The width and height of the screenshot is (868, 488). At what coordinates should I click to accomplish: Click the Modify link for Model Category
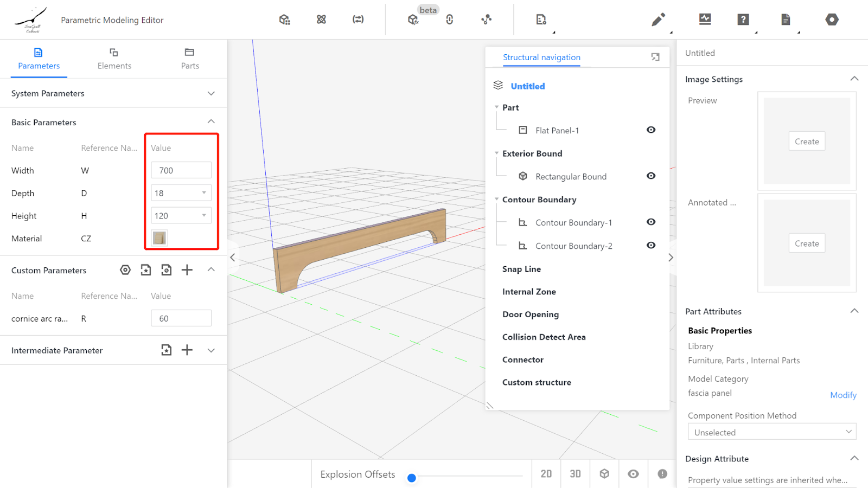(x=843, y=395)
